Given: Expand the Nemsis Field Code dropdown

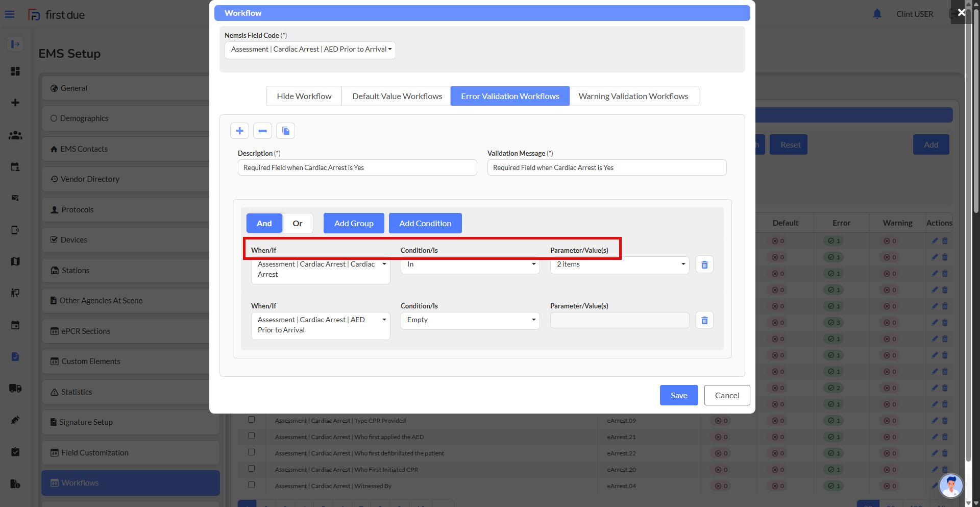Looking at the screenshot, I should pos(310,50).
